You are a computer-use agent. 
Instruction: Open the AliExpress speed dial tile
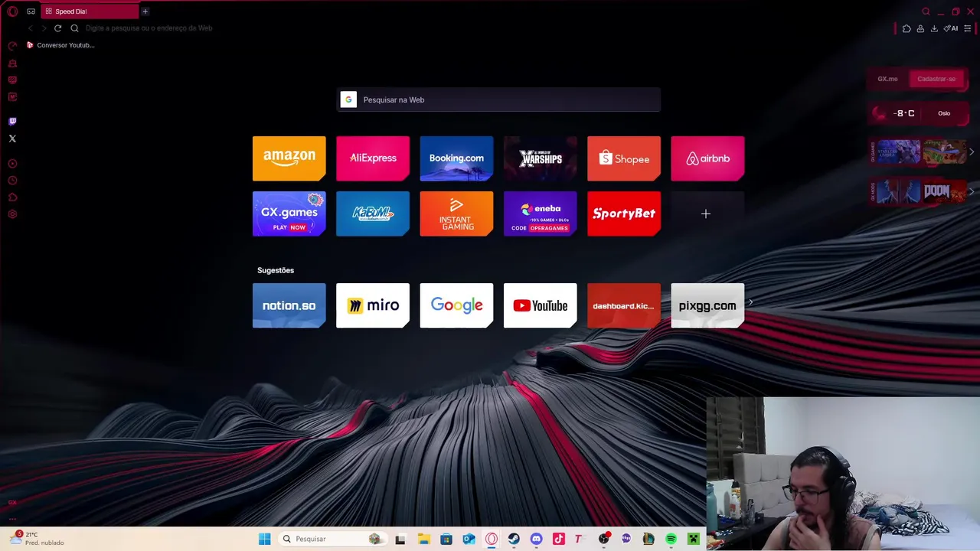coord(373,158)
